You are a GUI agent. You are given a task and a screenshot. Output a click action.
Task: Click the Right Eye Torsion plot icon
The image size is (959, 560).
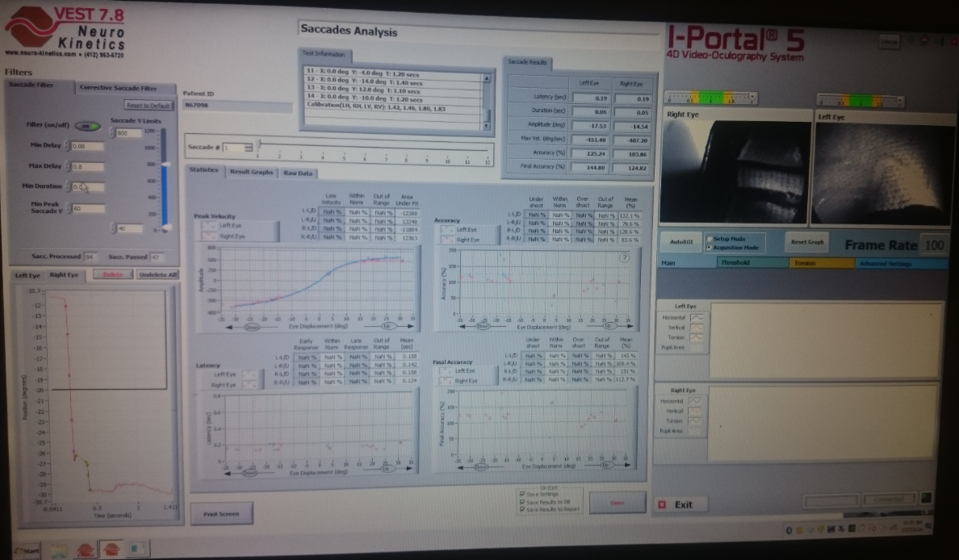click(694, 420)
